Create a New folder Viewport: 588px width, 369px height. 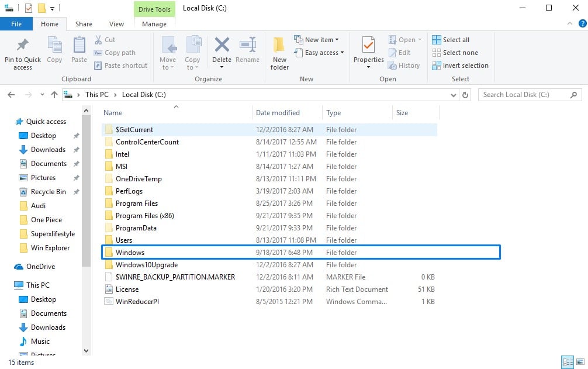[x=279, y=54]
